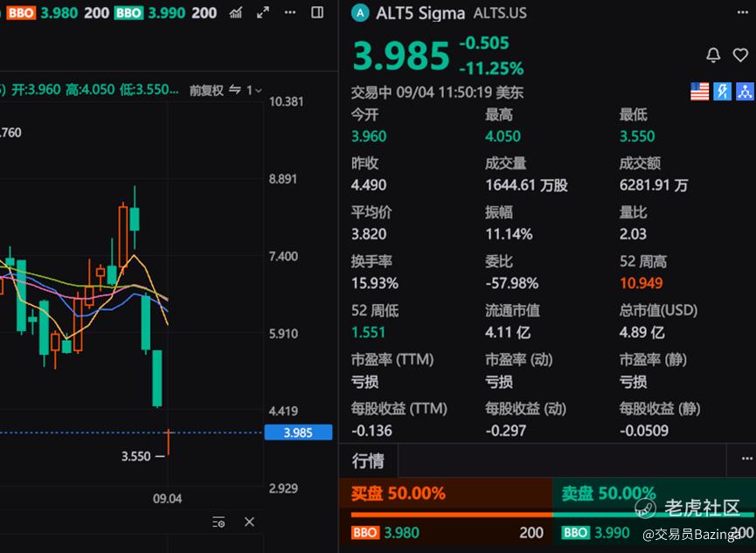This screenshot has height=553, width=756.
Task: Click the 换手率 value 15.93%
Action: pos(375,284)
